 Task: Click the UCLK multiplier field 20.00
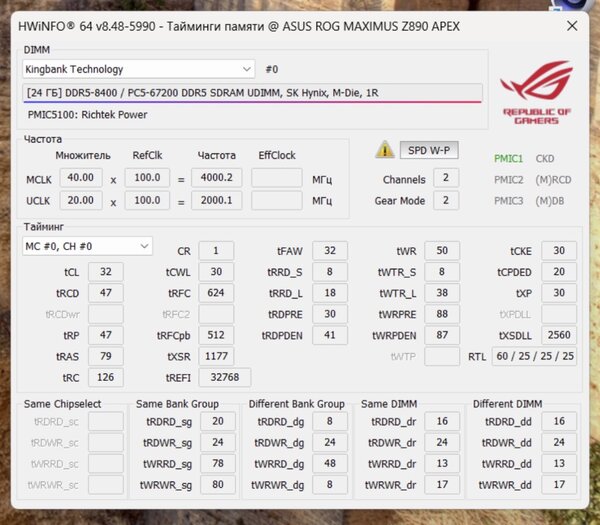click(81, 200)
